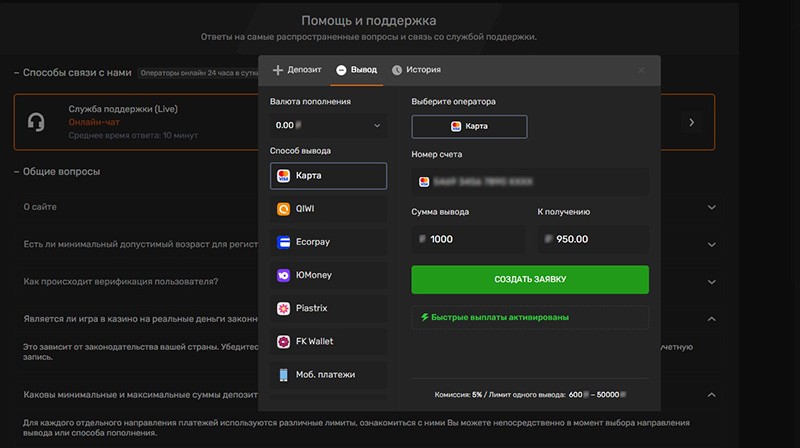
Task: Expand the 'О сайте' question chevron
Action: 712,207
